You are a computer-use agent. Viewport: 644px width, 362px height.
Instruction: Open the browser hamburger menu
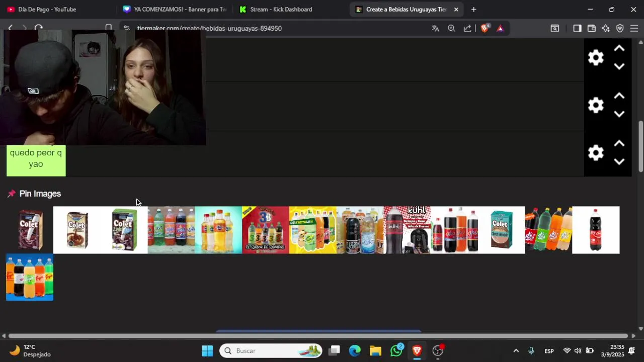(x=634, y=28)
